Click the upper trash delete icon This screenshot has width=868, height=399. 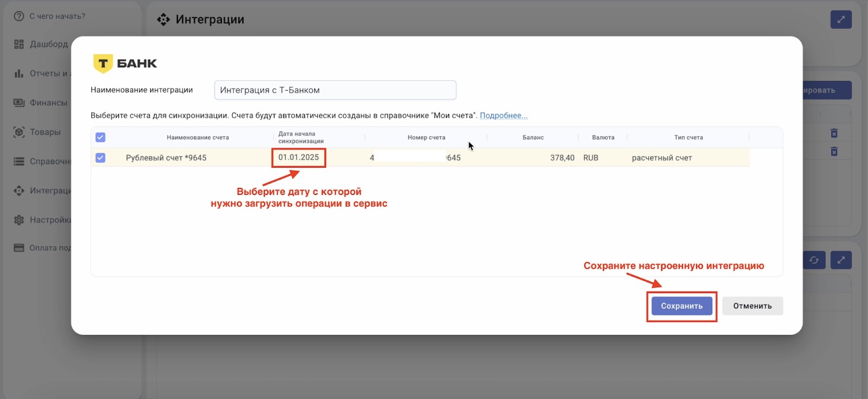(834, 133)
